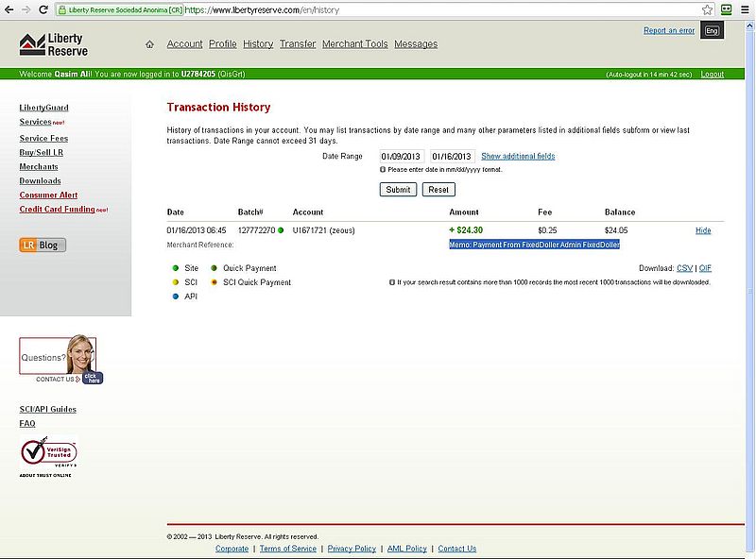Image resolution: width=756 pixels, height=559 pixels.
Task: Download transactions as CSV
Action: (x=684, y=268)
